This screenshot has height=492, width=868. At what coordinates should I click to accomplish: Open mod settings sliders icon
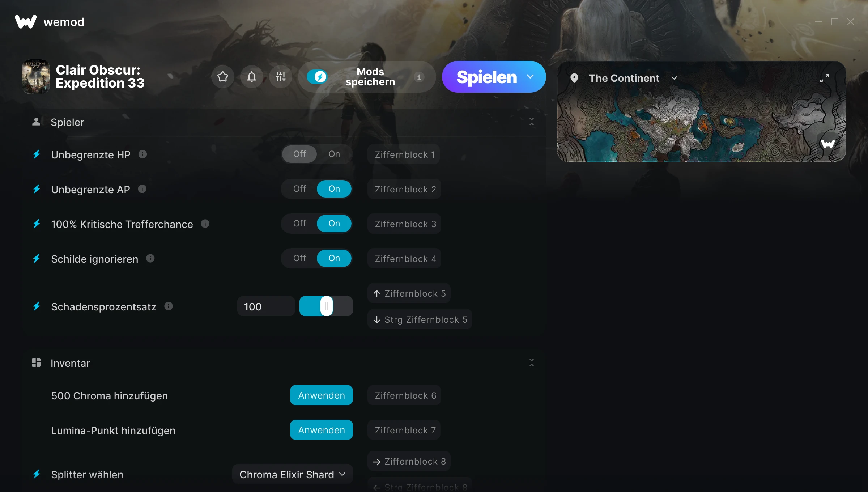coord(281,77)
